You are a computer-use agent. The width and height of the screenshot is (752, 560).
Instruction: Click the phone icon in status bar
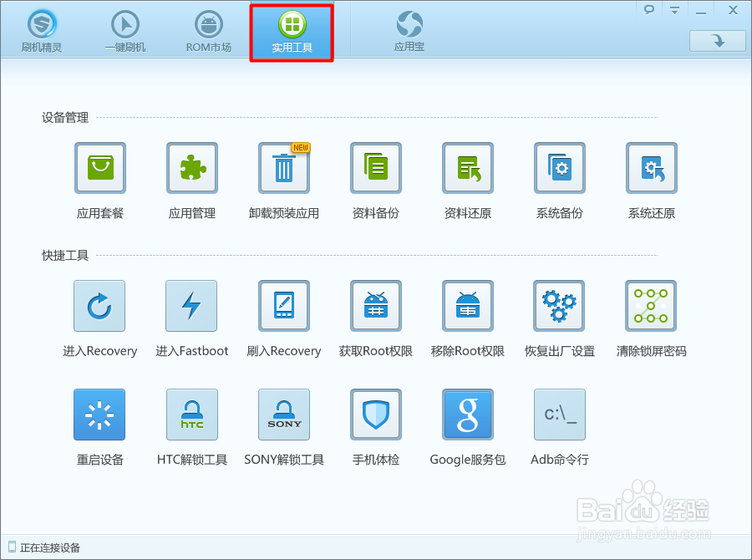pos(12,547)
